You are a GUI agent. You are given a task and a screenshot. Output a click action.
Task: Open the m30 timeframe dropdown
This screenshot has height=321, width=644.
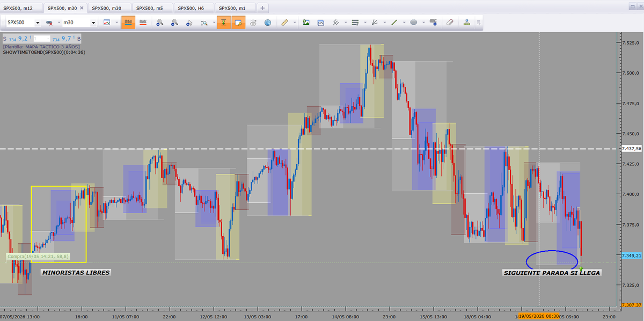[x=93, y=23]
